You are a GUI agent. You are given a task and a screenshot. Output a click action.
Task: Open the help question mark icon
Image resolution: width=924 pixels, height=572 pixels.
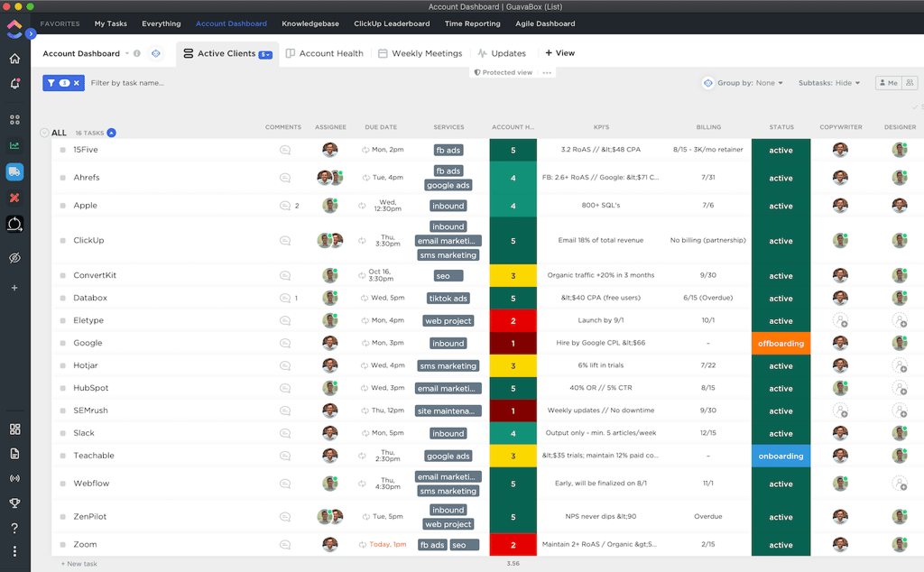[14, 528]
